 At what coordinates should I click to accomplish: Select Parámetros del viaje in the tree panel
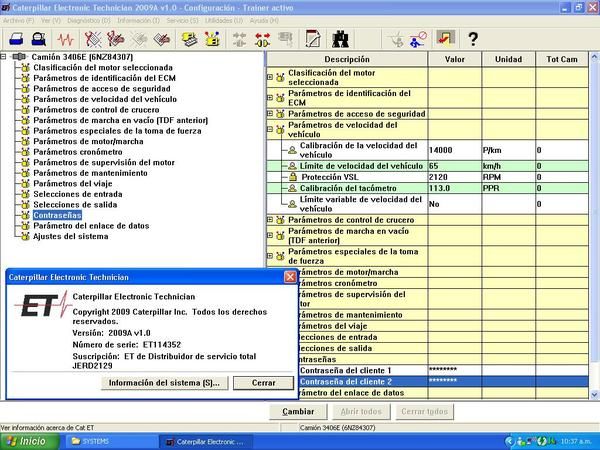click(73, 184)
